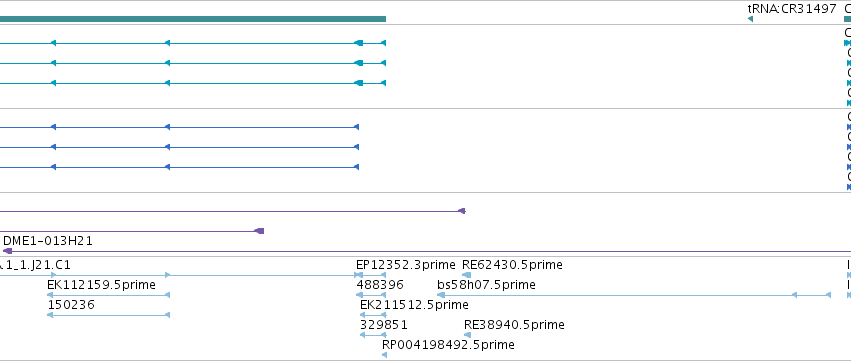Image resolution: width=851 pixels, height=361 pixels.
Task: Select the tRNA:CR31497 arrow glyph
Action: click(750, 19)
